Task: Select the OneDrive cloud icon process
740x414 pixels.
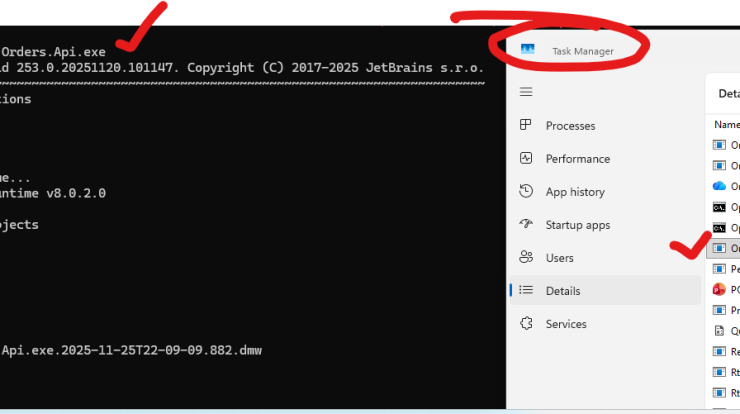Action: 719,186
